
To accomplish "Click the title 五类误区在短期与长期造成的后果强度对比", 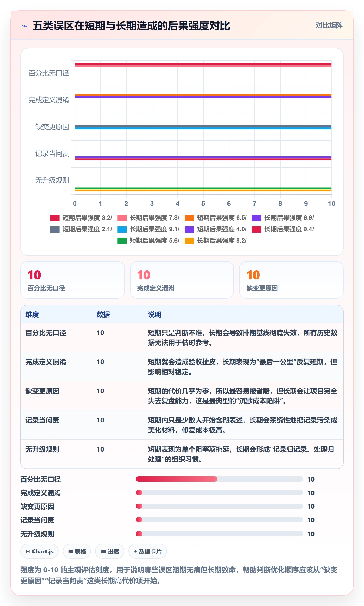I will pos(131,26).
